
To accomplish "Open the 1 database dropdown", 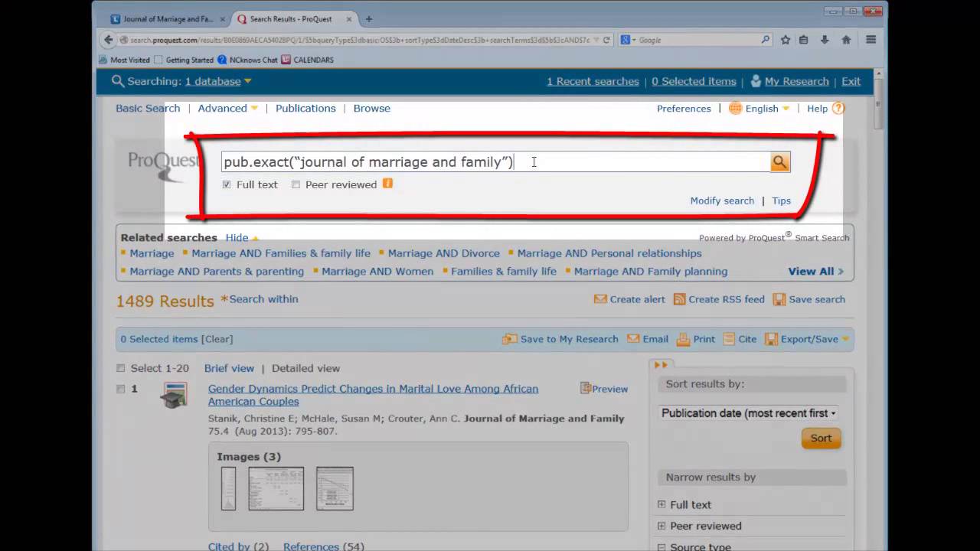I will click(x=218, y=81).
